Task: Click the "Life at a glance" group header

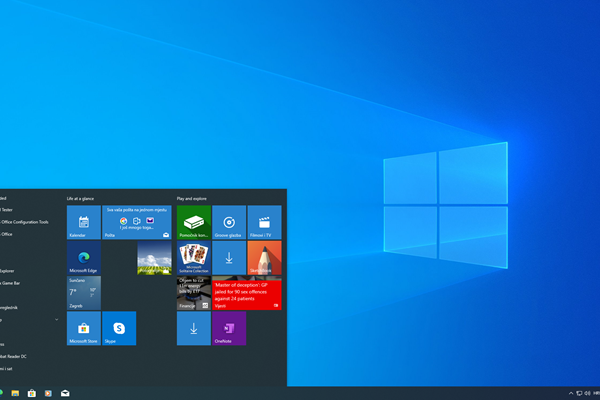Action: (80, 199)
